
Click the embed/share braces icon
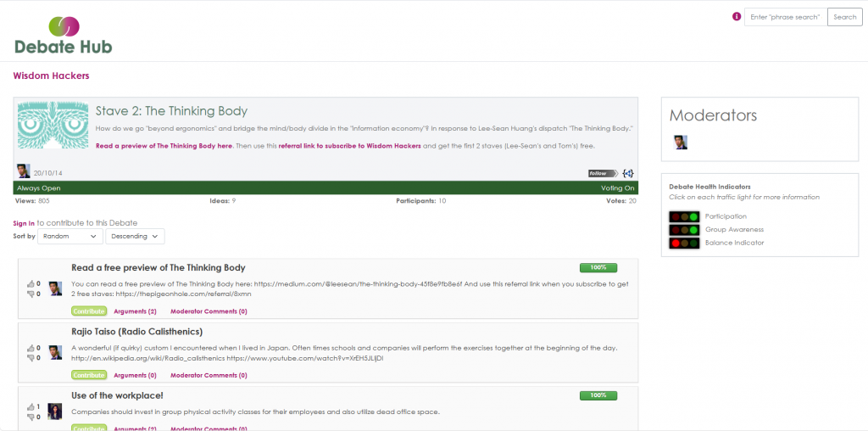(627, 173)
